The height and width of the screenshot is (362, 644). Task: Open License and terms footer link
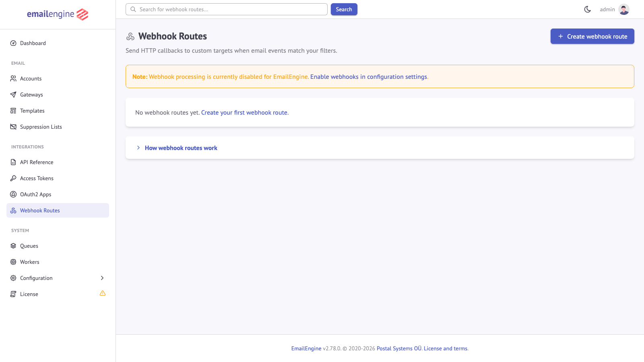coord(446,349)
